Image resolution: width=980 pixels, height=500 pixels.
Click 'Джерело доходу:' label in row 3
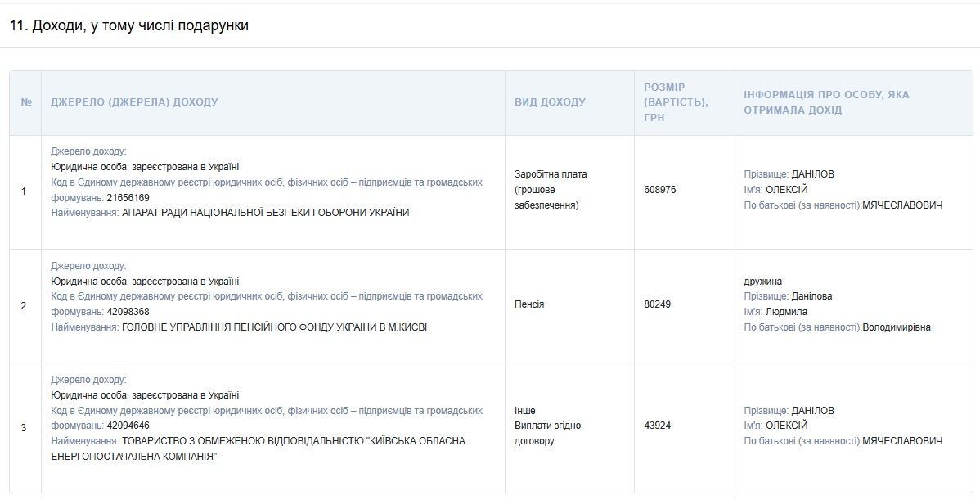88,380
